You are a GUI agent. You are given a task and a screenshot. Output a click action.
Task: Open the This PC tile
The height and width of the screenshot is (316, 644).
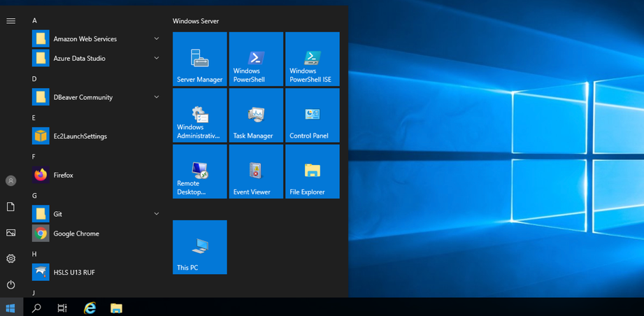pos(199,247)
